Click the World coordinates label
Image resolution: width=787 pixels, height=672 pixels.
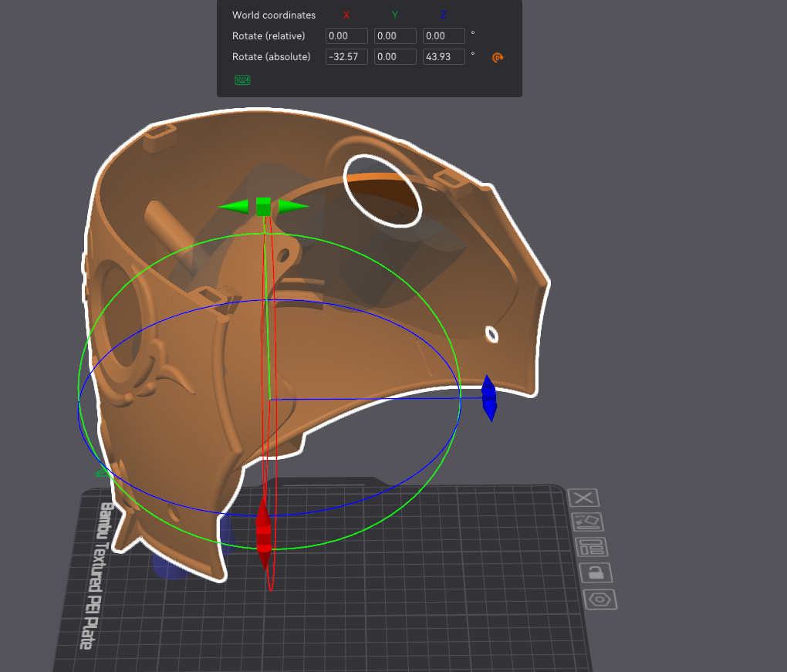pos(274,15)
